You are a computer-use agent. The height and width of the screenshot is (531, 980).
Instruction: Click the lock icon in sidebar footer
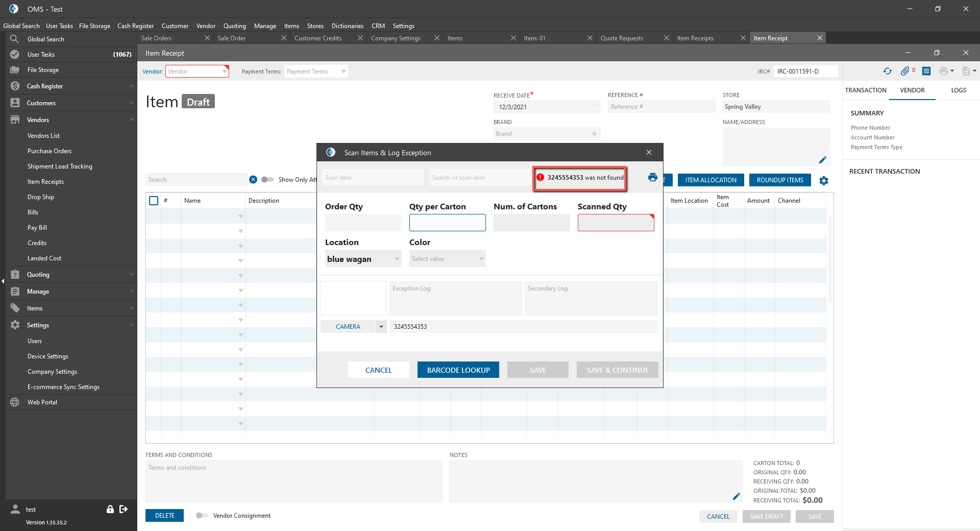point(110,509)
